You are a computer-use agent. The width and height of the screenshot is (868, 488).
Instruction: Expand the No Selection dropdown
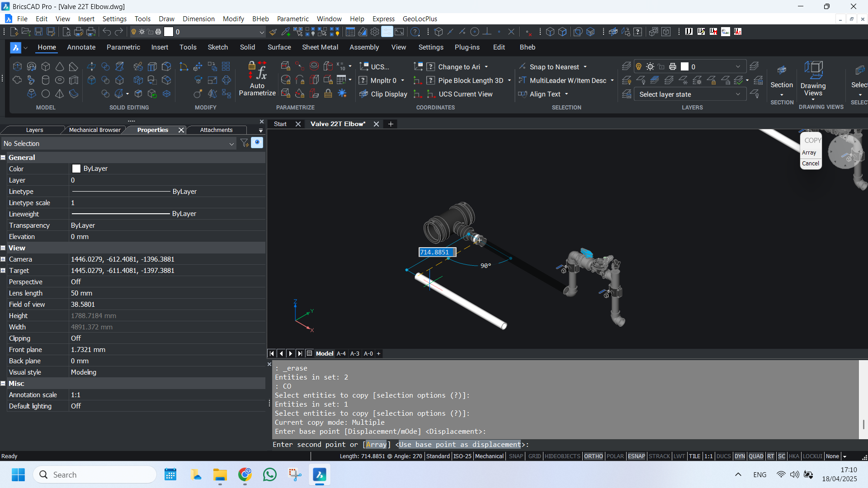231,144
